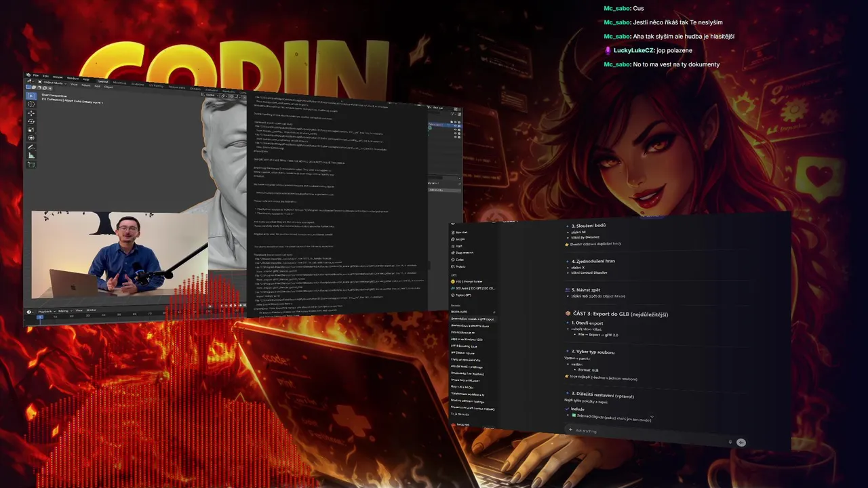Open Apps in ChatGPT sidebar

click(x=458, y=246)
